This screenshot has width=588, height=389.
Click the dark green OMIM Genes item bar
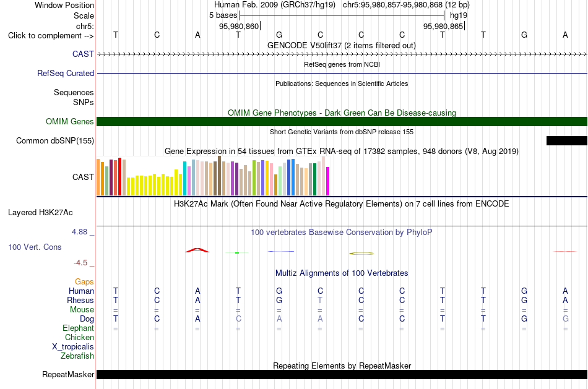click(x=342, y=121)
